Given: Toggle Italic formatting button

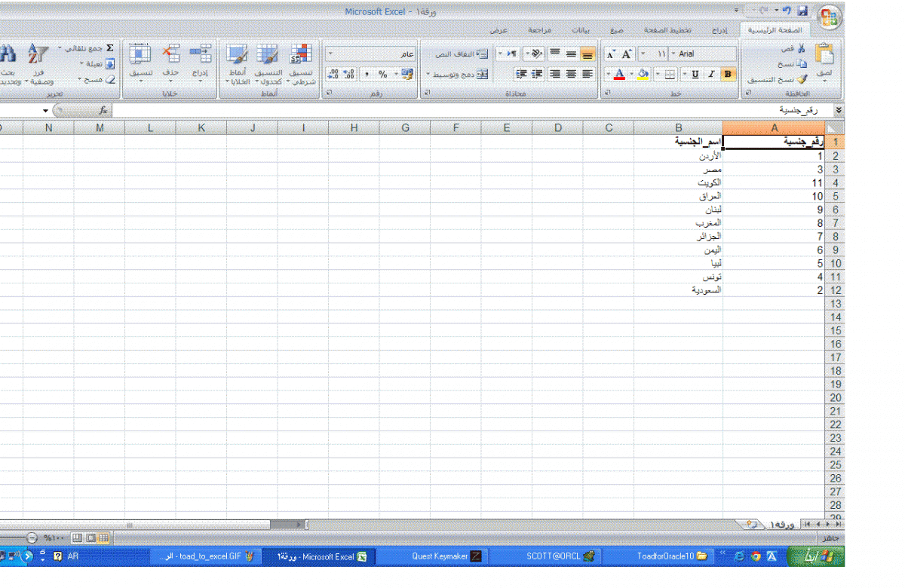Looking at the screenshot, I should [x=710, y=74].
